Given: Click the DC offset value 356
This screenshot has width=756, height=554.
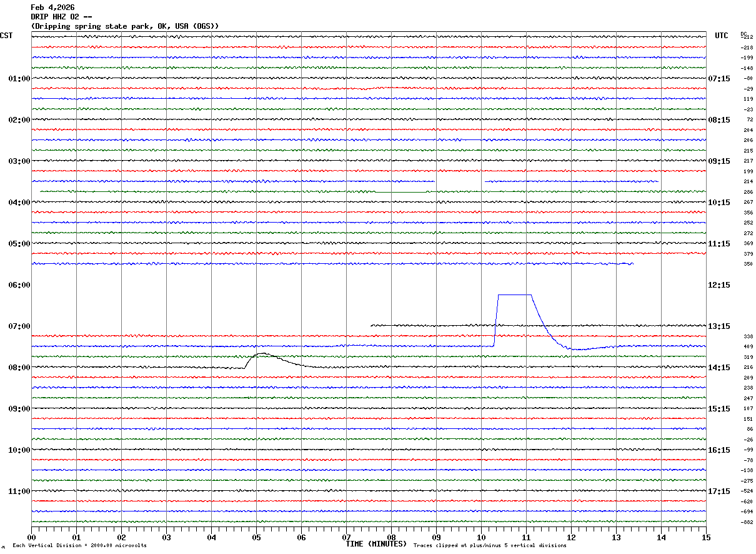Looking at the screenshot, I should pyautogui.click(x=749, y=213).
